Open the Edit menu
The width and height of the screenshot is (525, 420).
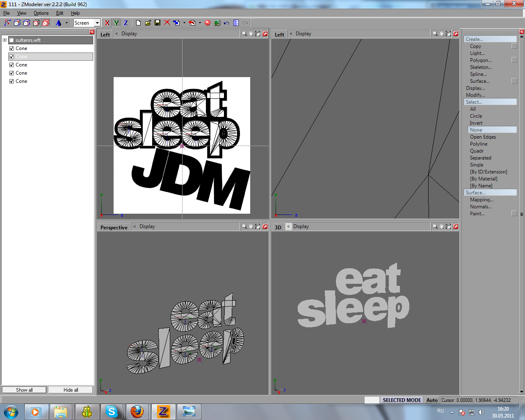[x=60, y=13]
